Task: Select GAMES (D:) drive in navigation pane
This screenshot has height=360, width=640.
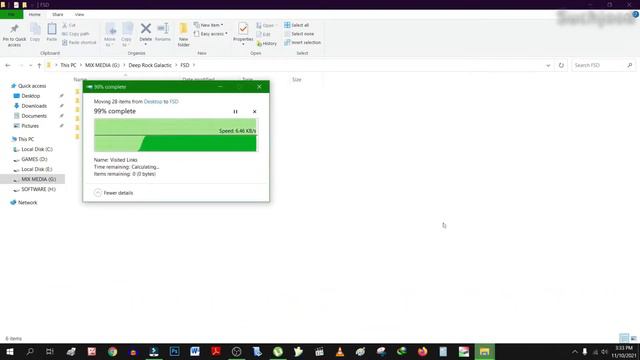Action: [x=34, y=159]
